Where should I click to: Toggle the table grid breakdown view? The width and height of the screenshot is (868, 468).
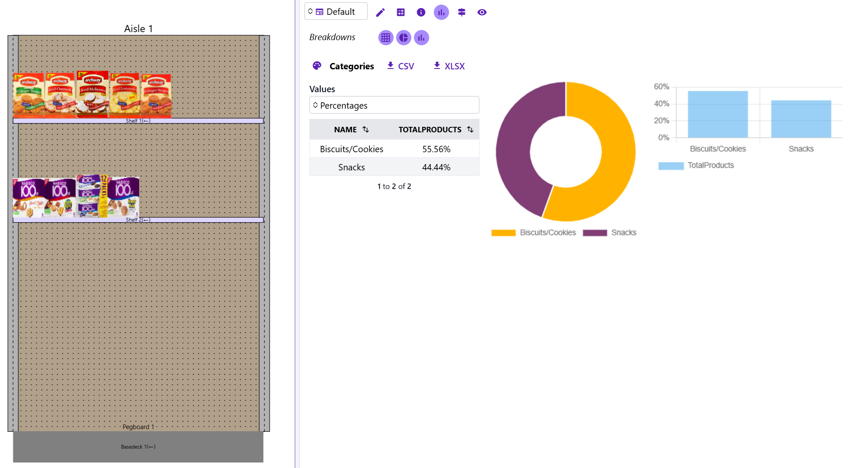386,38
